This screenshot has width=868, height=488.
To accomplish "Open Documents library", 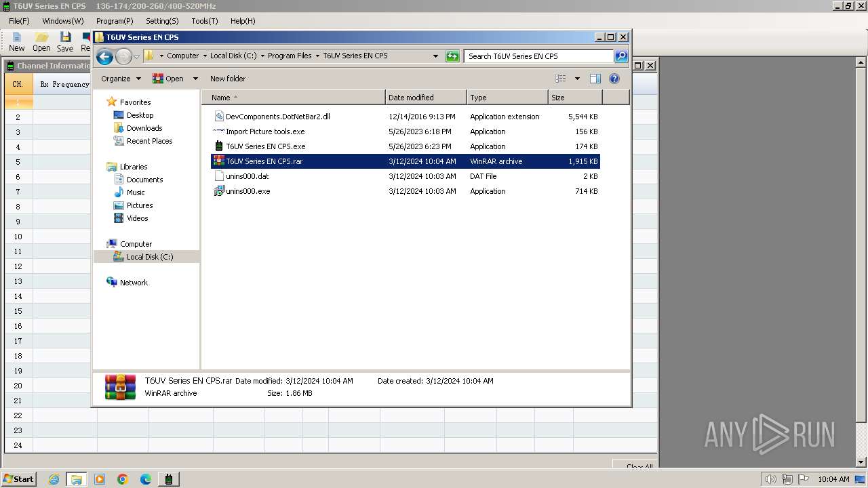I will pos(144,180).
